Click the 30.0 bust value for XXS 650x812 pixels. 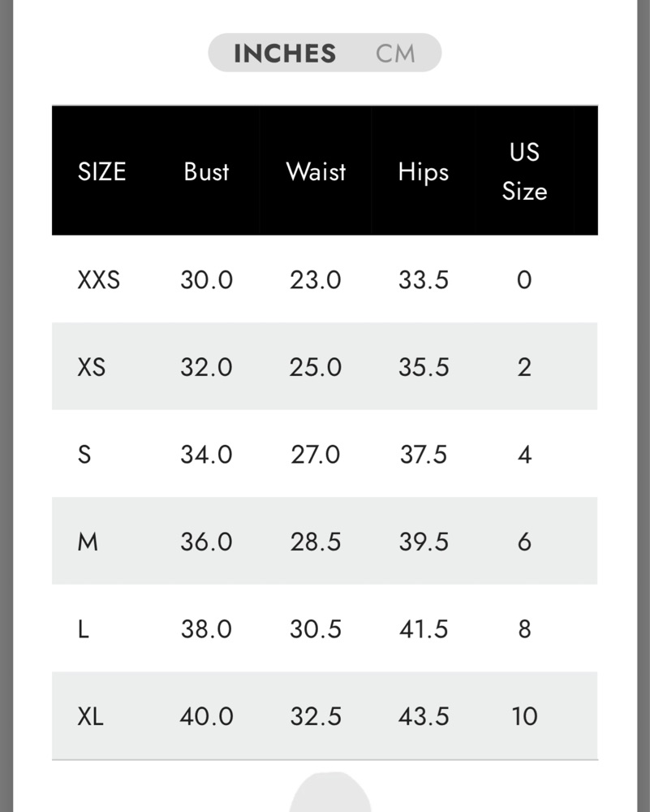(x=206, y=280)
